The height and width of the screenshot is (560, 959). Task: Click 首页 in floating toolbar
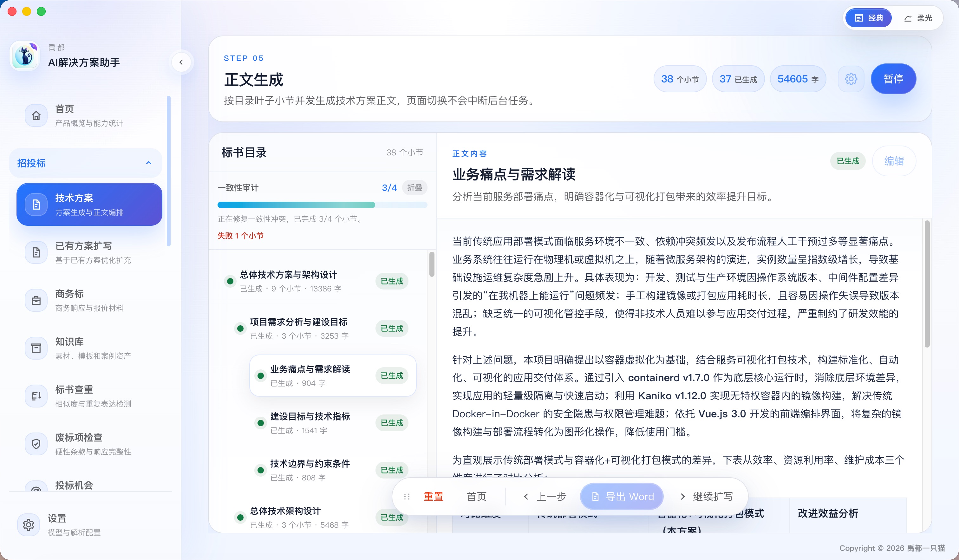pyautogui.click(x=476, y=497)
